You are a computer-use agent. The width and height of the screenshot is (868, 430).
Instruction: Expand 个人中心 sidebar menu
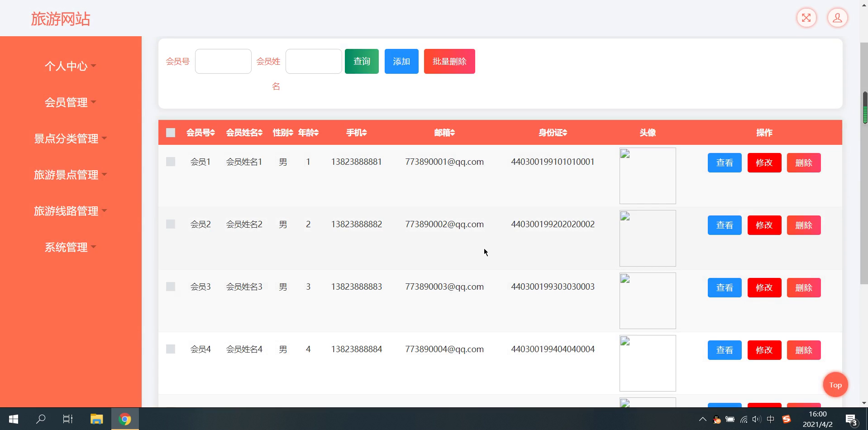[x=70, y=66]
